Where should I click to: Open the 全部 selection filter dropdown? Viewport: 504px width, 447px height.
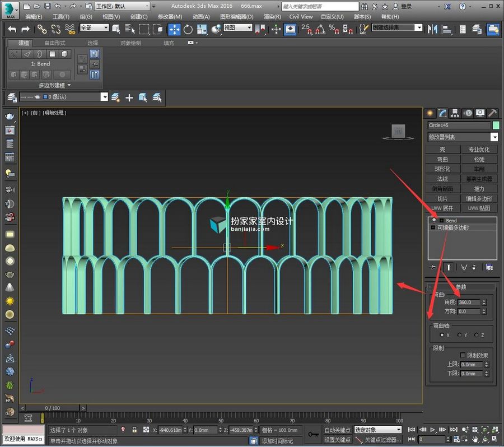pyautogui.click(x=94, y=28)
